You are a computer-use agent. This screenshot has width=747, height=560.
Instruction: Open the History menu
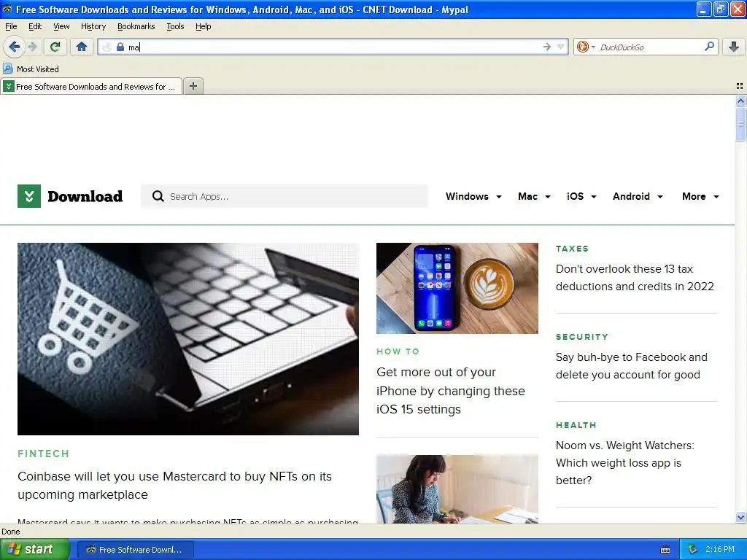point(93,26)
